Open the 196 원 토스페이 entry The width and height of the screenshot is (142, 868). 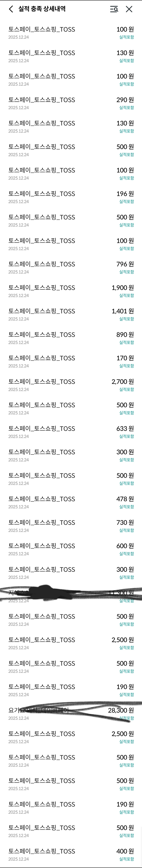(x=71, y=197)
